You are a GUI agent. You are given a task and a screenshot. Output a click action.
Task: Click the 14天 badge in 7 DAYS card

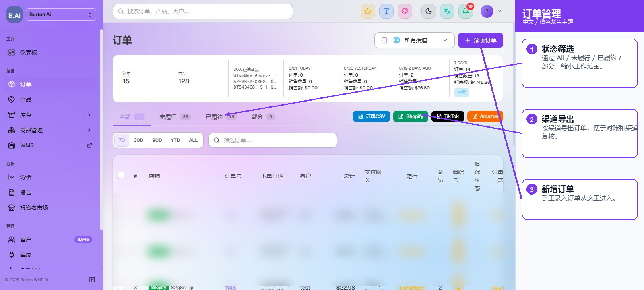(x=462, y=92)
